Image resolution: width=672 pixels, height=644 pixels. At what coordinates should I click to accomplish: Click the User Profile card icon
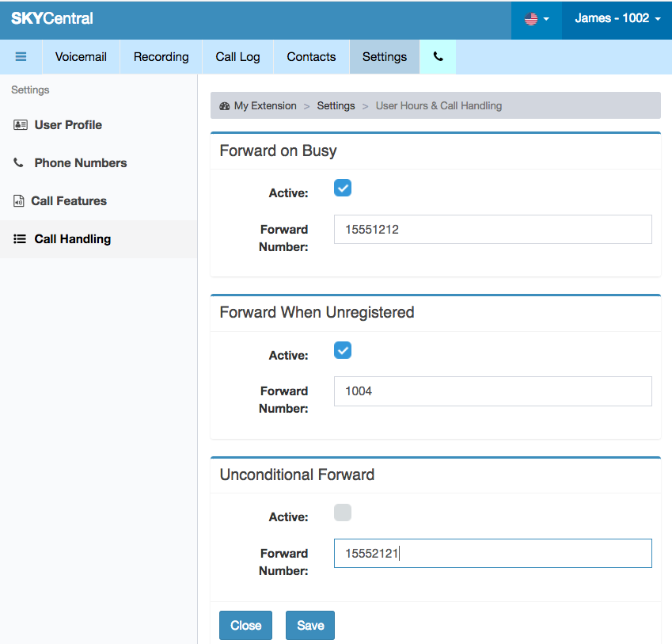20,125
